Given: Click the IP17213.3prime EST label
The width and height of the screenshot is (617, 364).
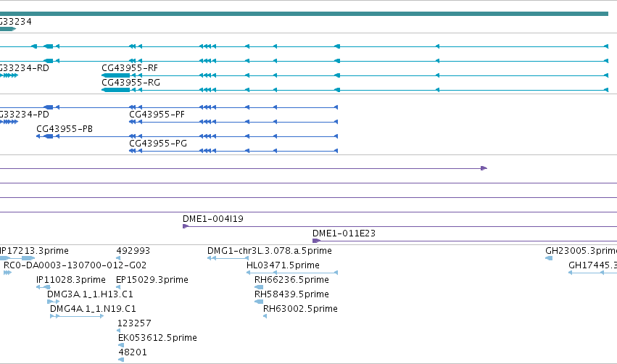Looking at the screenshot, I should tap(34, 251).
